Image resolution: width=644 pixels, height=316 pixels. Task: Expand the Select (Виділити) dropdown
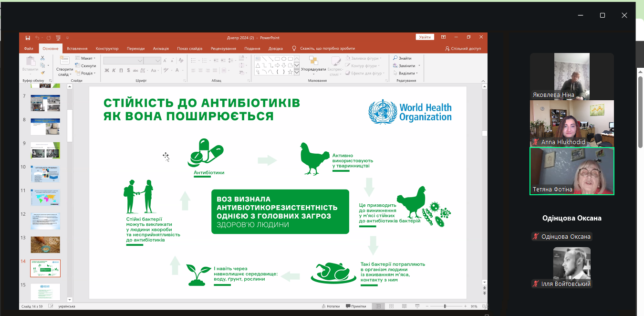tap(405, 74)
